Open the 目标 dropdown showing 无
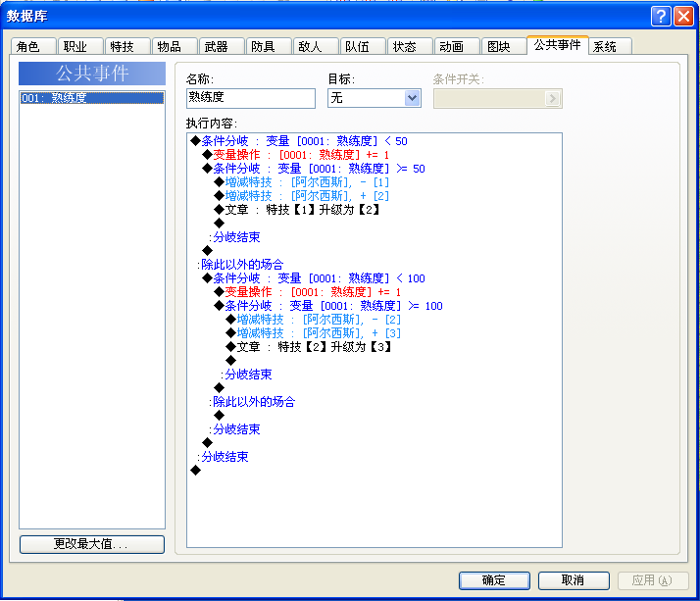The height and width of the screenshot is (601, 700). (375, 98)
